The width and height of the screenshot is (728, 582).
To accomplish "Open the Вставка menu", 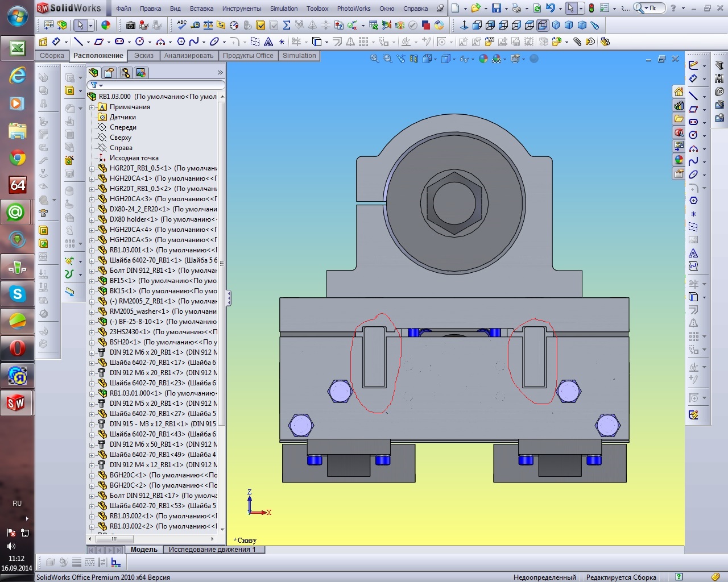I will 202,9.
